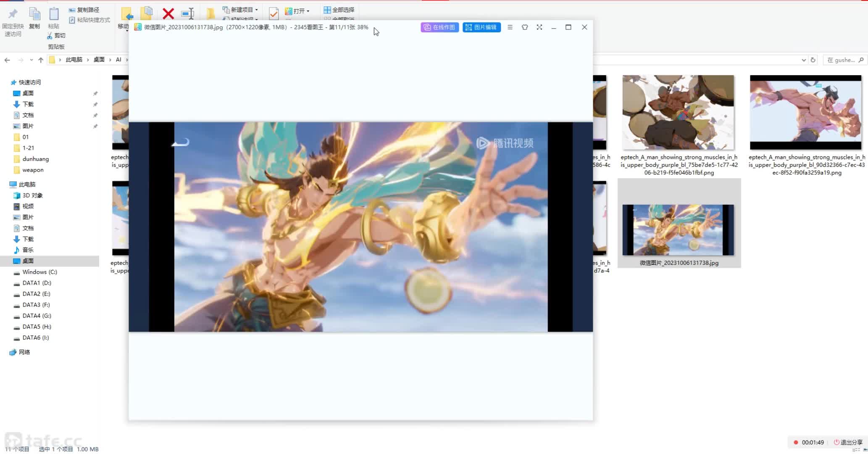Select 此电脑 in the navigation pane
Screen dimensions: 868x454
coord(27,185)
